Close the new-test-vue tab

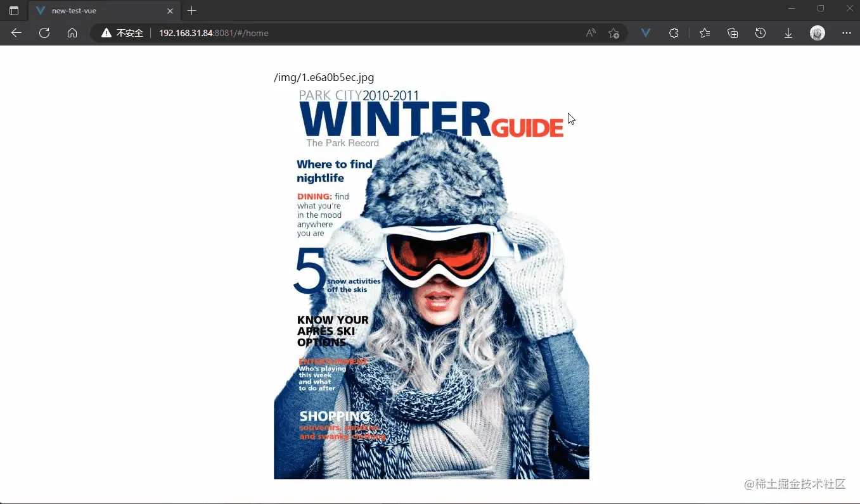tap(170, 11)
